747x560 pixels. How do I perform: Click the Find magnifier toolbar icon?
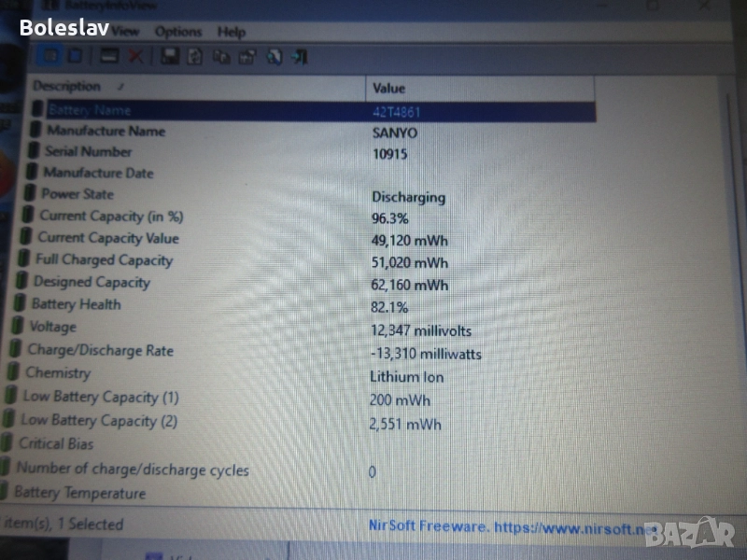coord(274,56)
